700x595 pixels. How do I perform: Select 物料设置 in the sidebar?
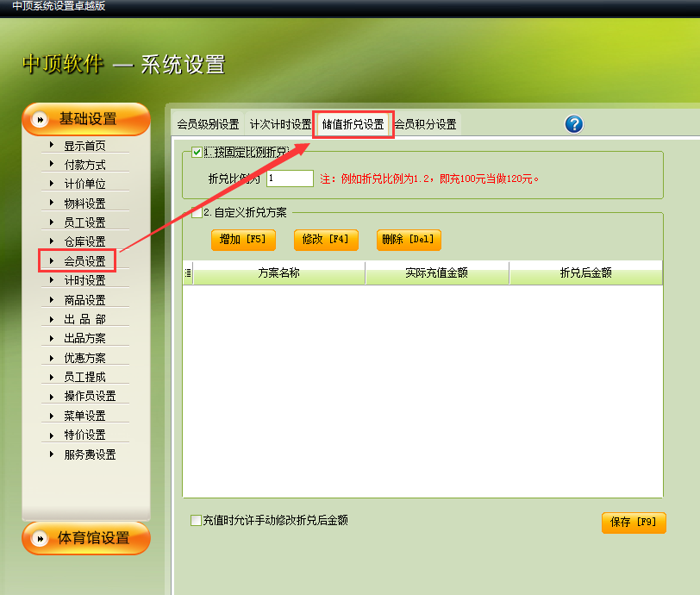click(x=84, y=204)
